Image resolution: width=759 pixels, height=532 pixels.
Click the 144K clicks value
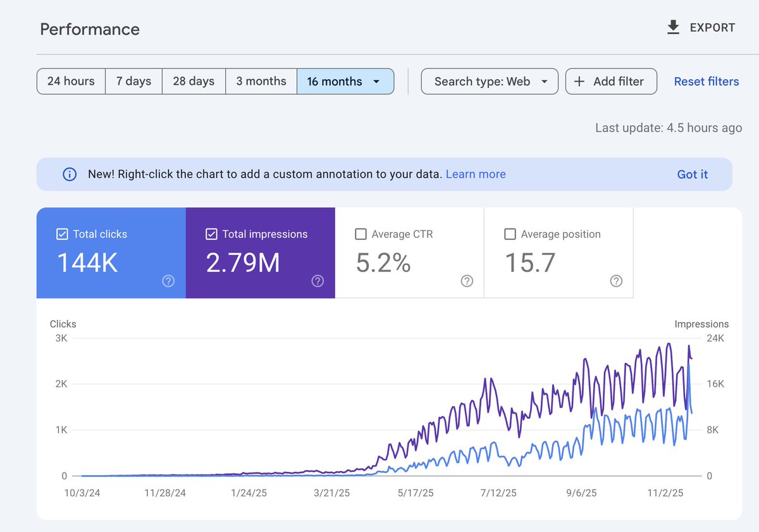[88, 263]
